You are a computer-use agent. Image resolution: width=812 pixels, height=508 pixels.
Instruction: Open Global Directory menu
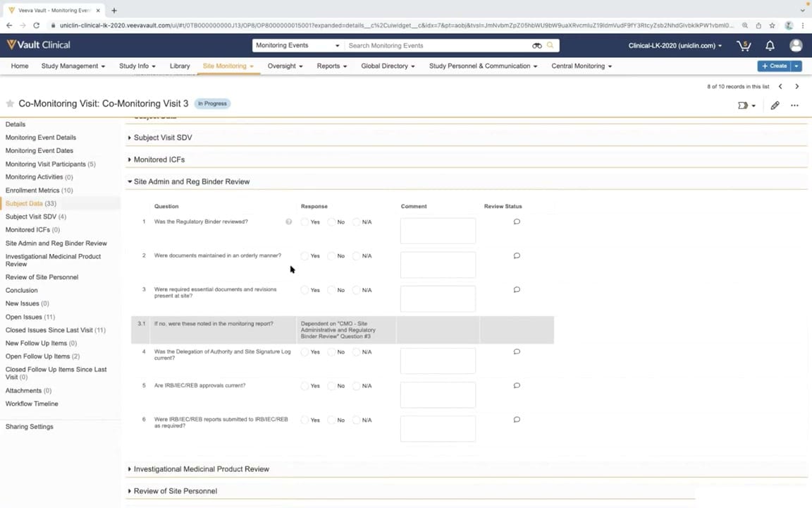click(388, 66)
